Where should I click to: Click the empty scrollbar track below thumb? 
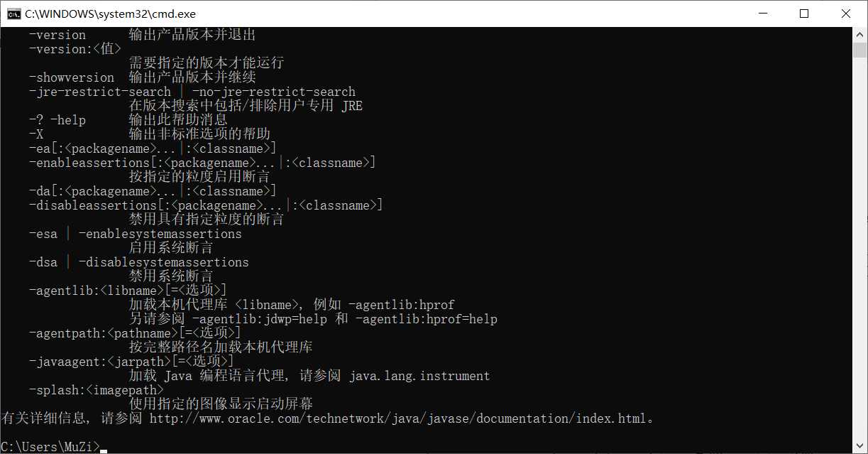coord(860,249)
